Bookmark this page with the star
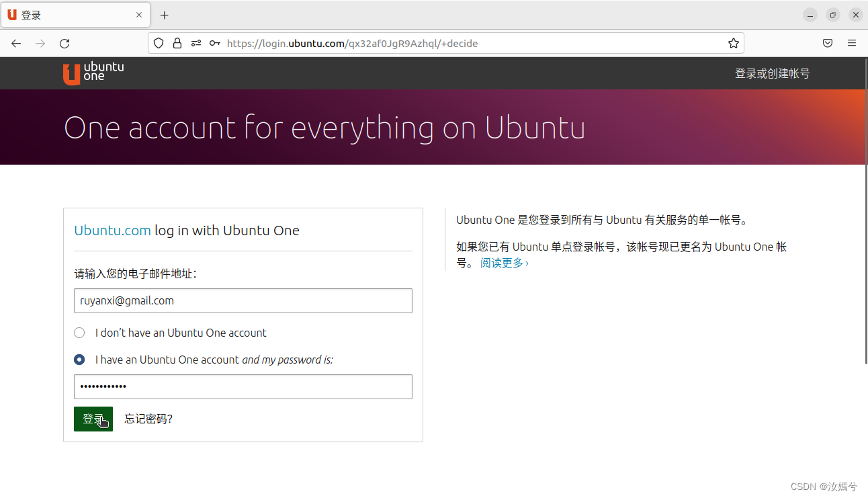Viewport: 868px width, 498px height. (x=733, y=43)
